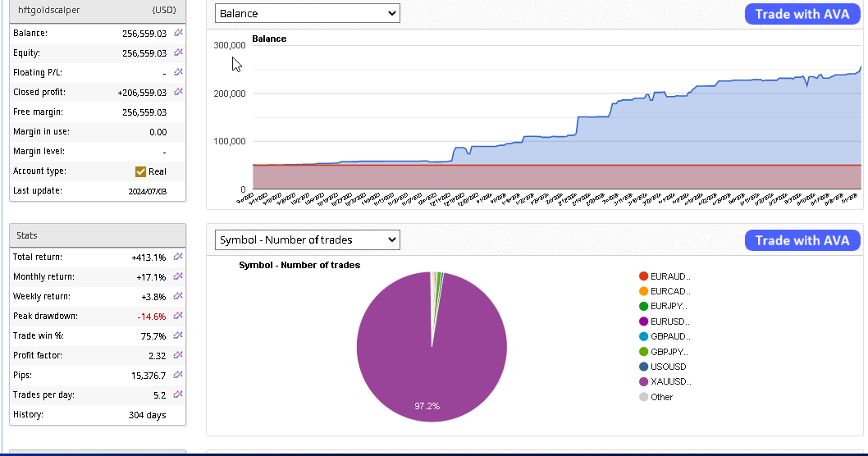Click chart icon beside Closed profit
Screen dimensions: 868x456
coord(178,92)
